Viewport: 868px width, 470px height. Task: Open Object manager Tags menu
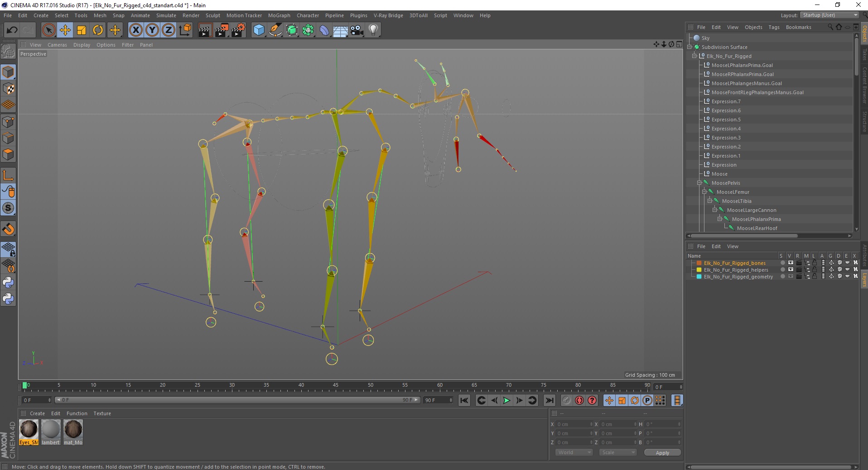coord(774,27)
